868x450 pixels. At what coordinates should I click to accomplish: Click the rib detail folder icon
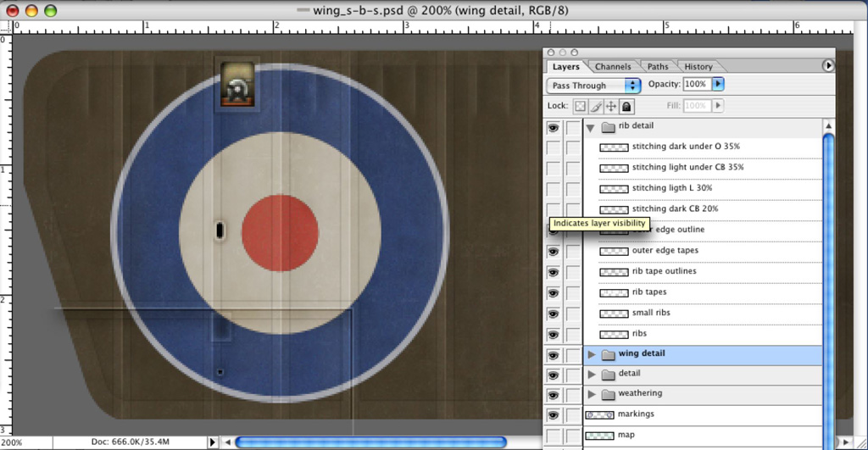click(609, 127)
